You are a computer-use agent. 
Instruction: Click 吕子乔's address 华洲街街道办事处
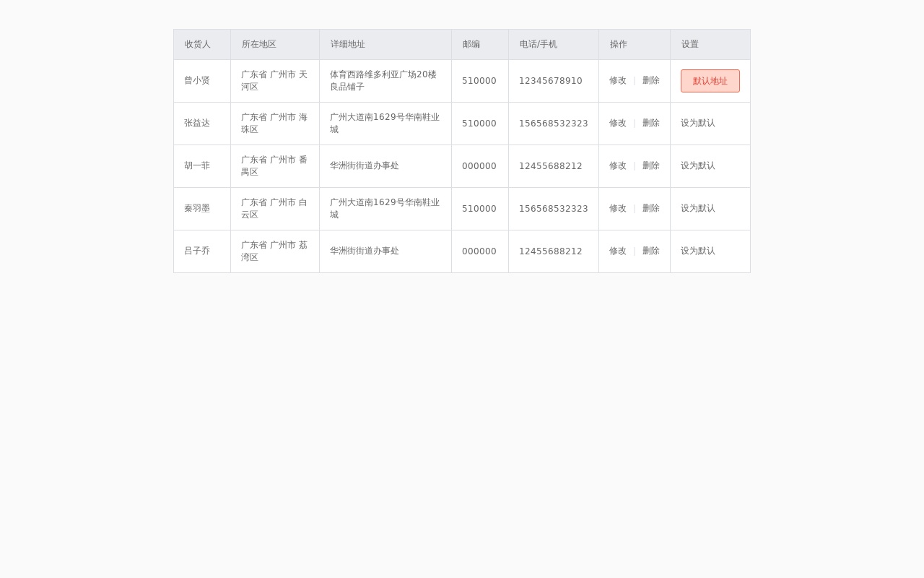(365, 251)
